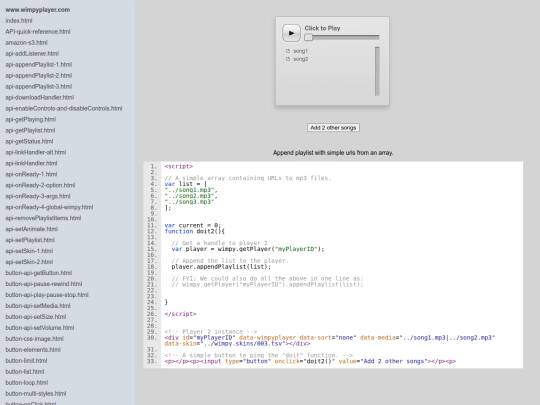Open amazon-s3.html link
The height and width of the screenshot is (405, 540).
[27, 43]
